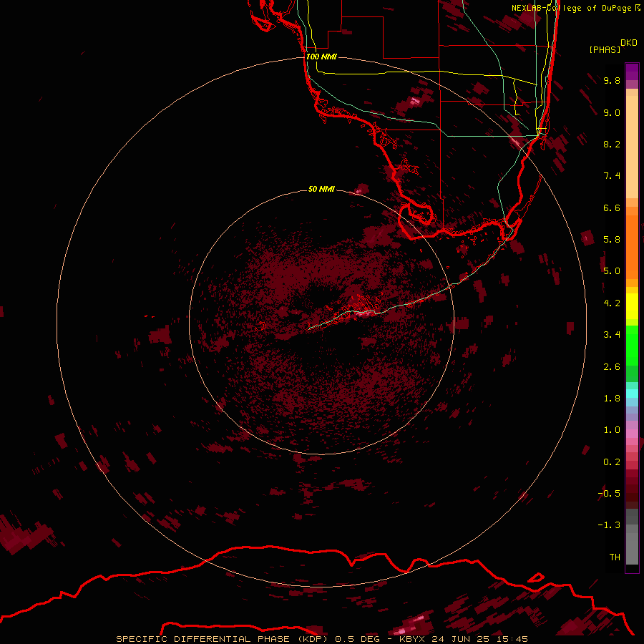Viewport: 644px width, 644px height.
Task: Click the -1.3 value on the legend
Action: click(x=609, y=525)
